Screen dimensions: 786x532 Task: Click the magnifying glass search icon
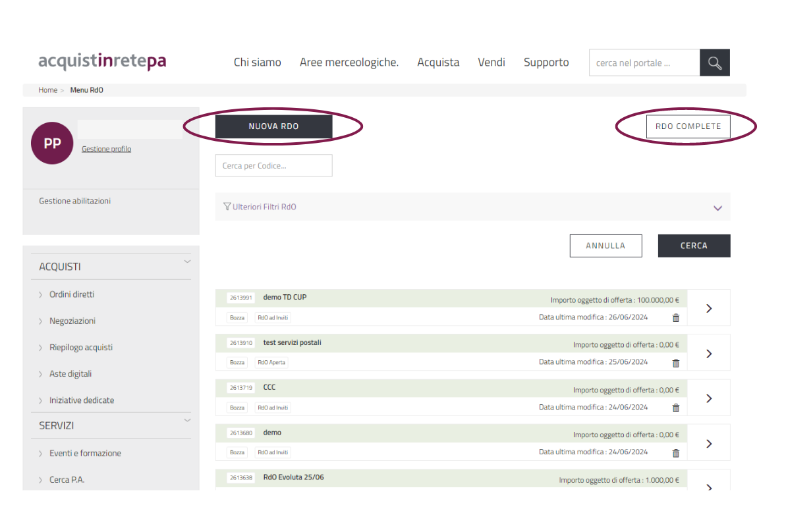pyautogui.click(x=715, y=63)
